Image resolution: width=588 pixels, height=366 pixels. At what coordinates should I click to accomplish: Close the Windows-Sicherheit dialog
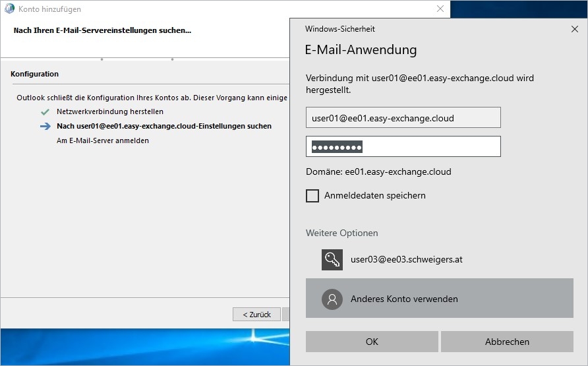click(575, 29)
